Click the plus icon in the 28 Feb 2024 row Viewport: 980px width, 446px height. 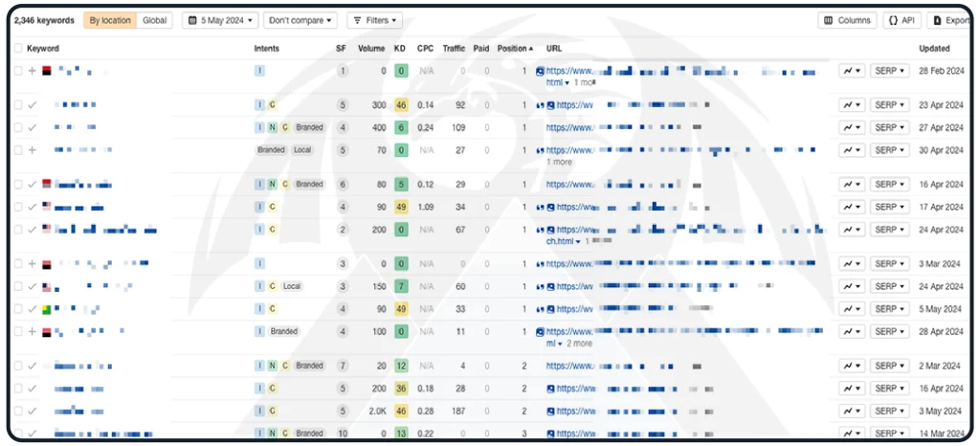[33, 71]
